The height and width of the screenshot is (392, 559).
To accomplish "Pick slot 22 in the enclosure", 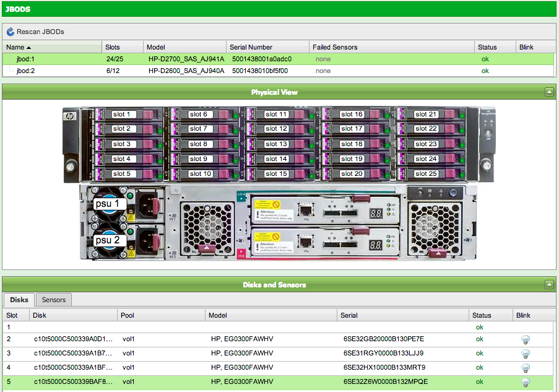I will (x=426, y=129).
